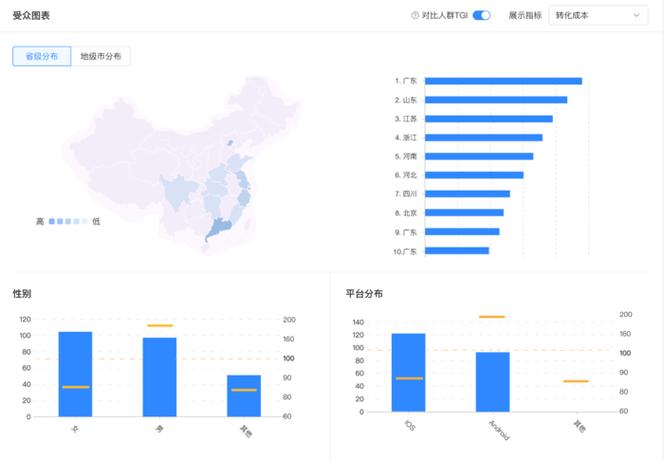Viewport: 664px width, 460px height.
Task: Click the bar for 3. 江苏
Action: (489, 119)
